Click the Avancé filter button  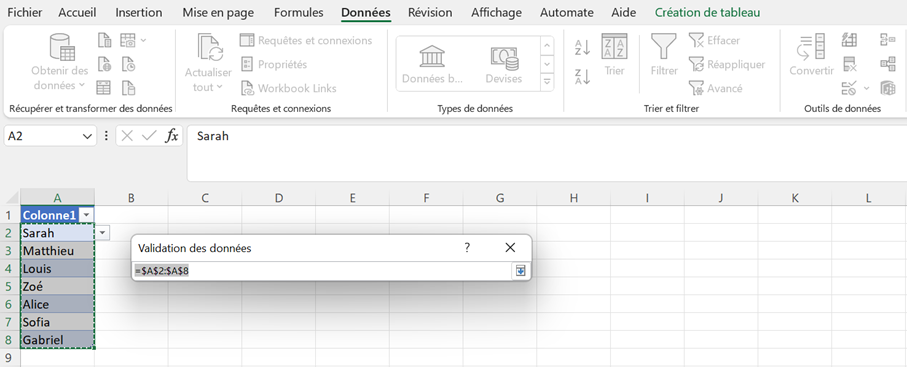coord(716,89)
